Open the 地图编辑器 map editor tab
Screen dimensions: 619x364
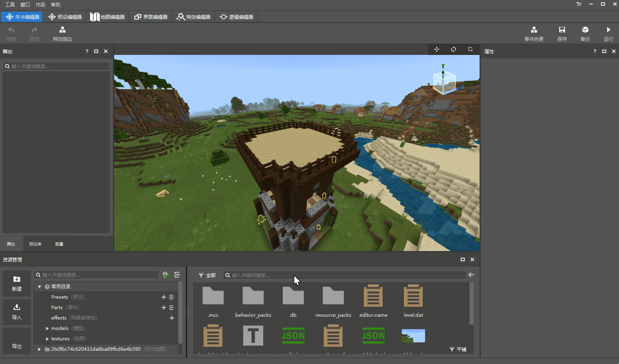coord(107,17)
